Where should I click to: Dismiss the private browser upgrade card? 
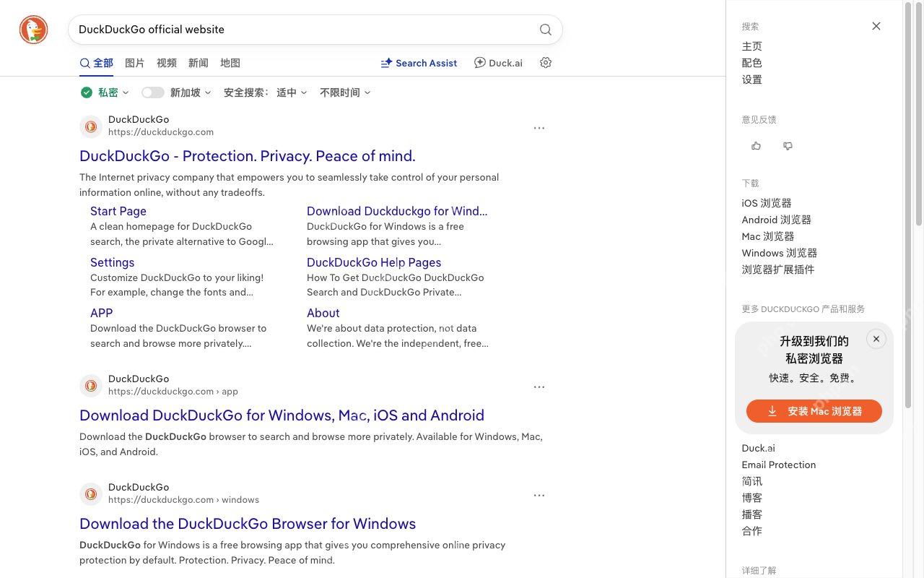coord(876,339)
